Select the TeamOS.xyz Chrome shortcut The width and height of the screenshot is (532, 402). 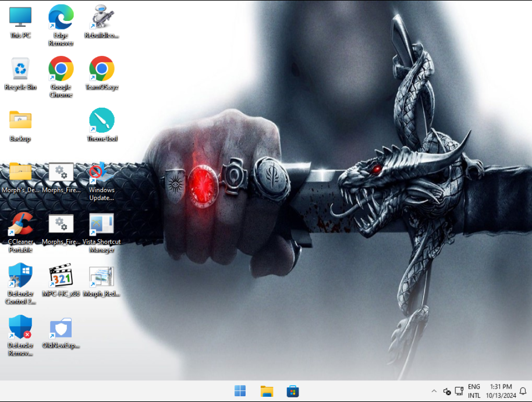(x=102, y=74)
